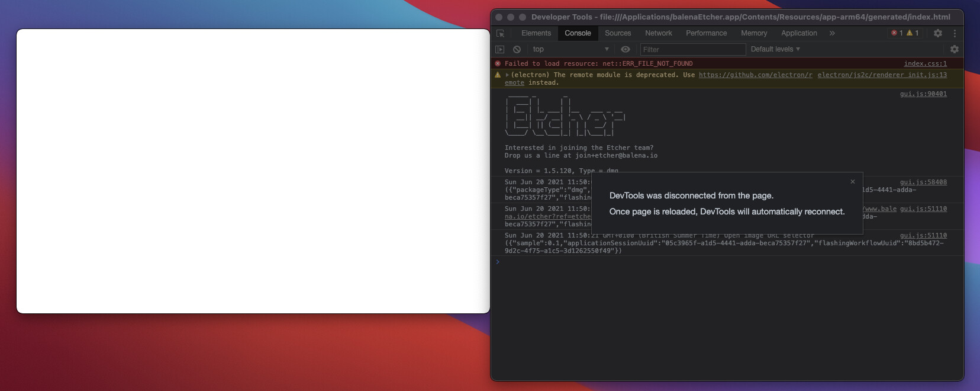Open DevTools settings gear in tab bar
The height and width of the screenshot is (391, 980).
tap(938, 33)
